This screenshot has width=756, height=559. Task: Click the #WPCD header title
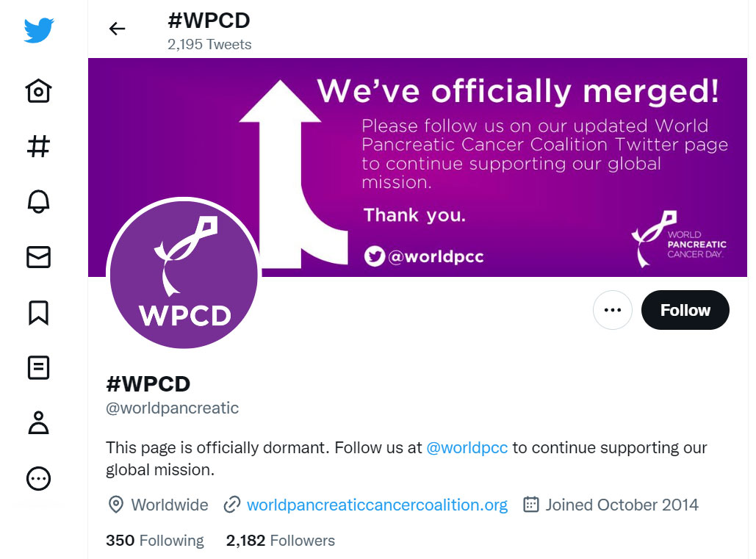[x=209, y=21]
